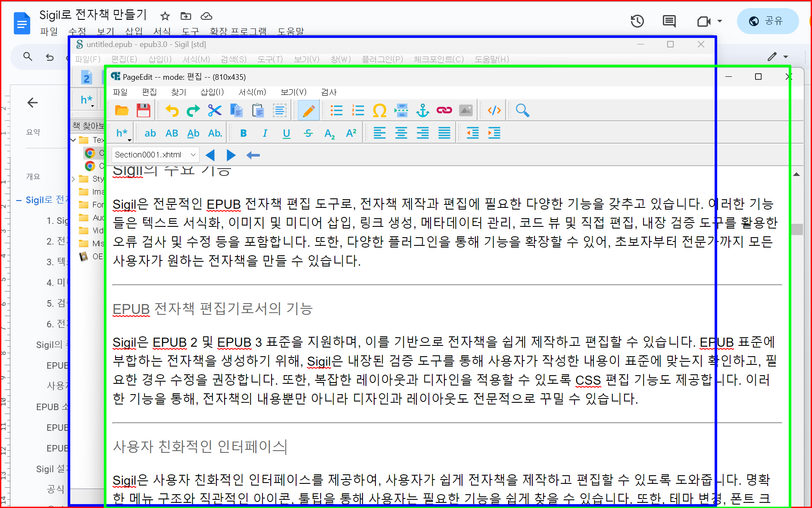Open Sigil 플러그인(P) menu
This screenshot has height=508, width=812.
382,59
